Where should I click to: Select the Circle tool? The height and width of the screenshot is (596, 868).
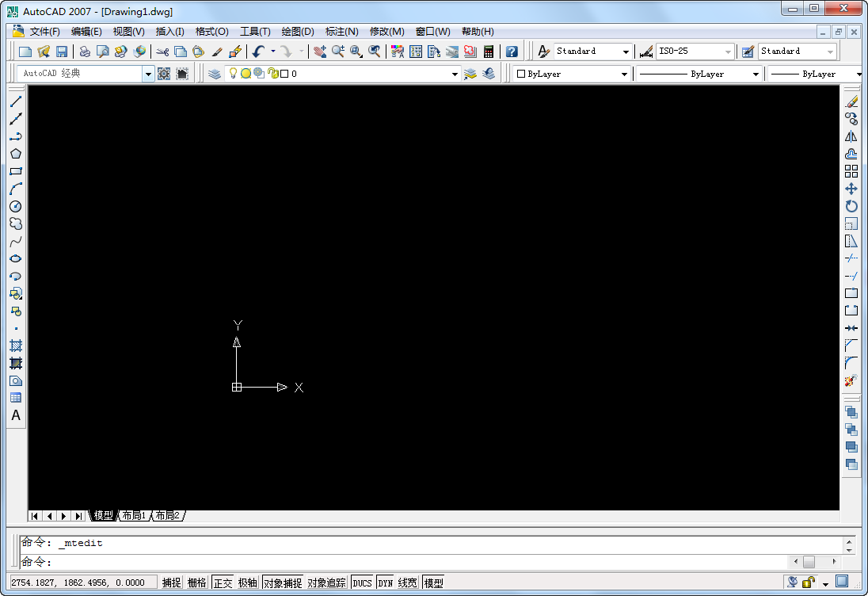pyautogui.click(x=15, y=206)
